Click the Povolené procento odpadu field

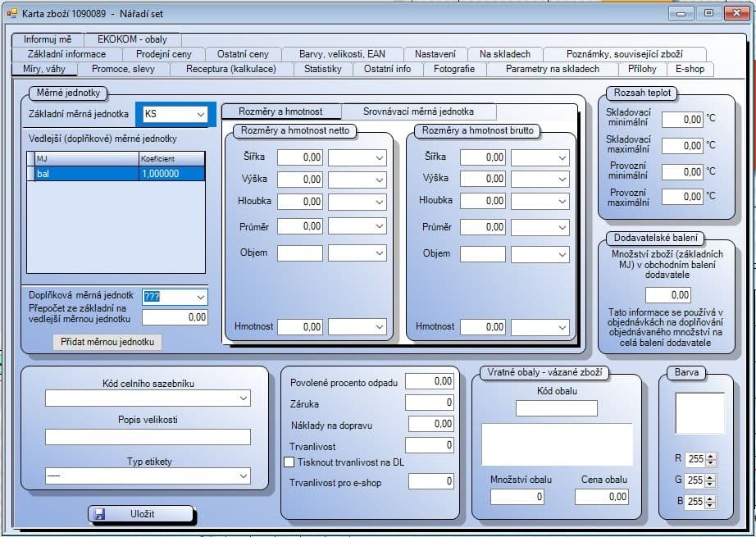pos(430,381)
